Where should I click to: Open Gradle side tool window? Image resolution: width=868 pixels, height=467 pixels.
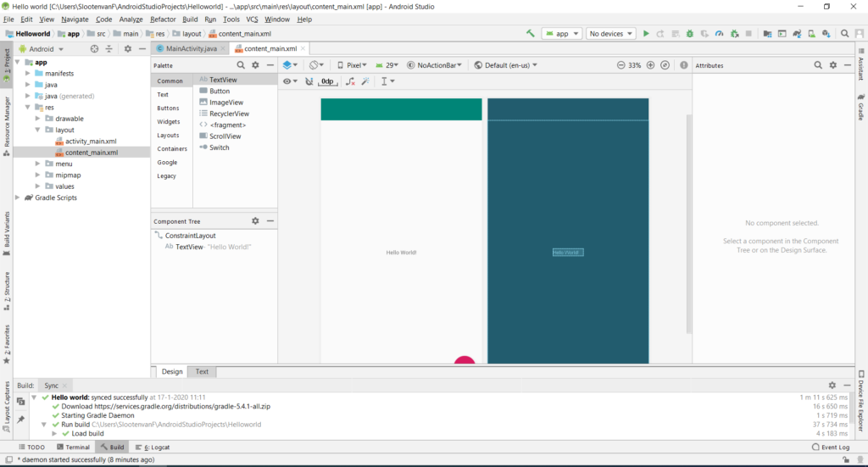tap(861, 108)
